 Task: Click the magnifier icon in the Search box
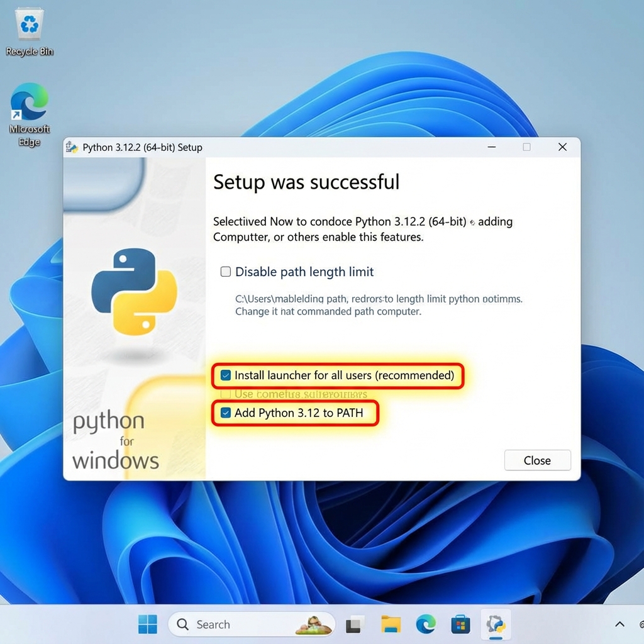[x=182, y=625]
